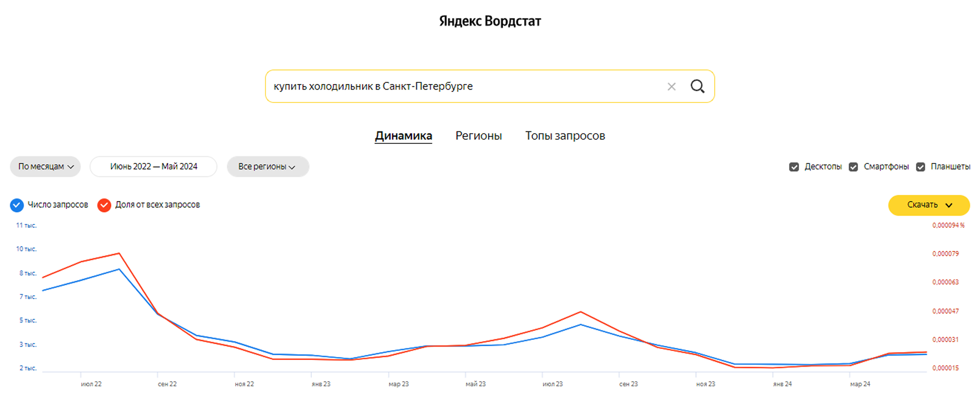The height and width of the screenshot is (402, 980).
Task: Click the Яндекс Вордстат title
Action: pos(490,21)
